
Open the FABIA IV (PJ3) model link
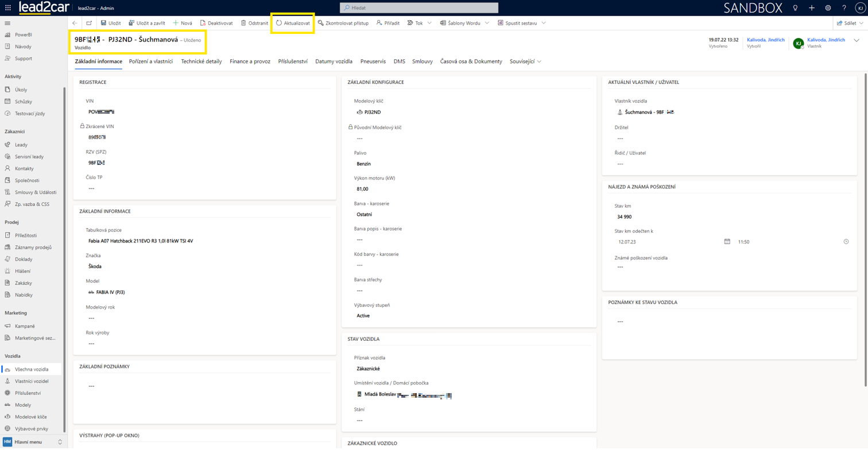[x=110, y=293]
